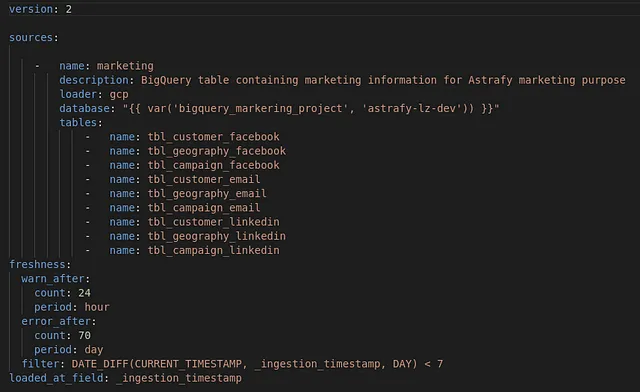Click the 'database' key
This screenshot has height=392, width=640.
click(x=84, y=109)
